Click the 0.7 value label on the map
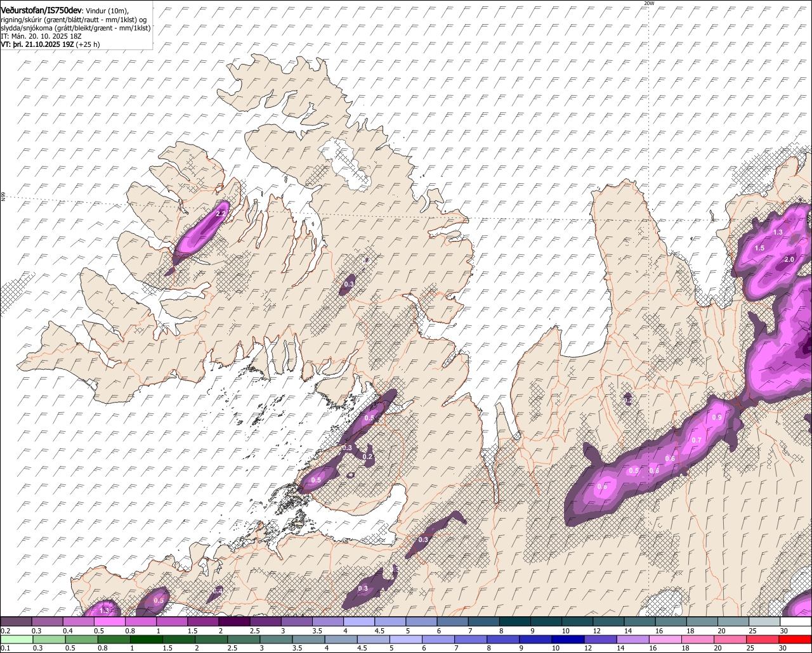Screen dimensions: 812x653 697,440
